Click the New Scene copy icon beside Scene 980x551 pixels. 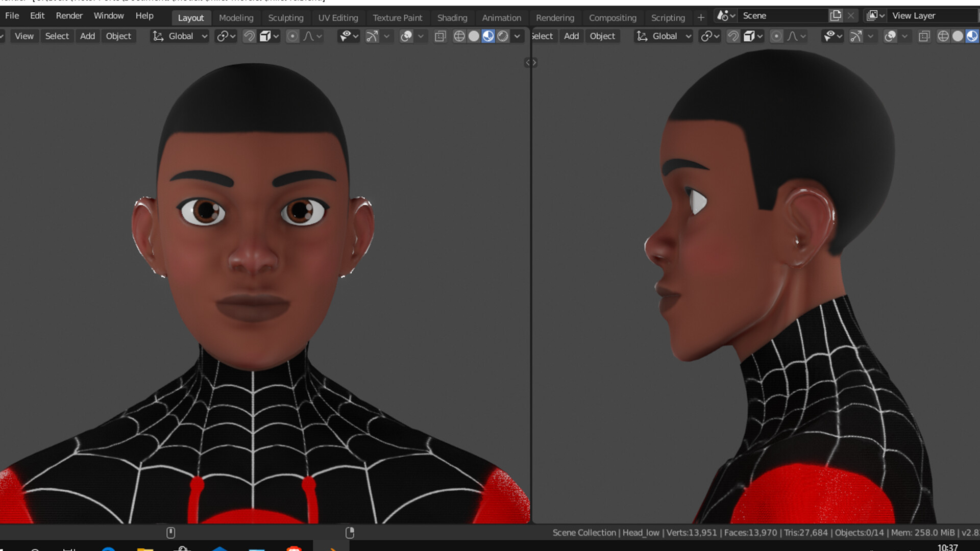pos(836,15)
